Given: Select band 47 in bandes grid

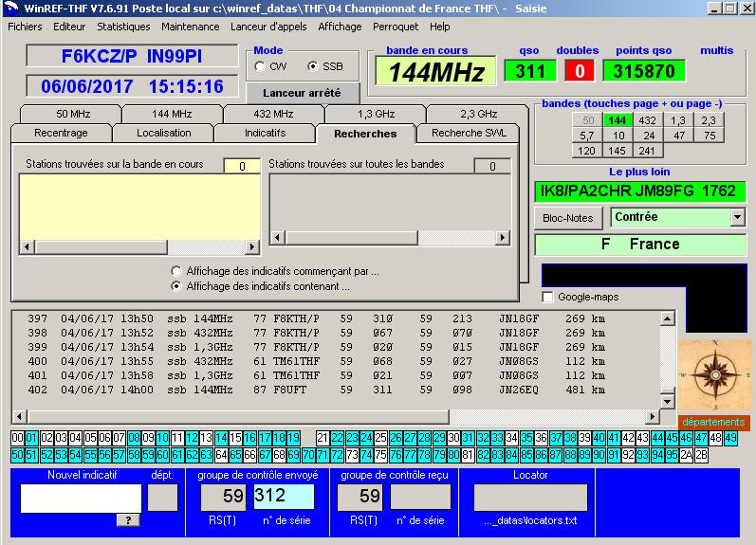Looking at the screenshot, I should pyautogui.click(x=678, y=136).
